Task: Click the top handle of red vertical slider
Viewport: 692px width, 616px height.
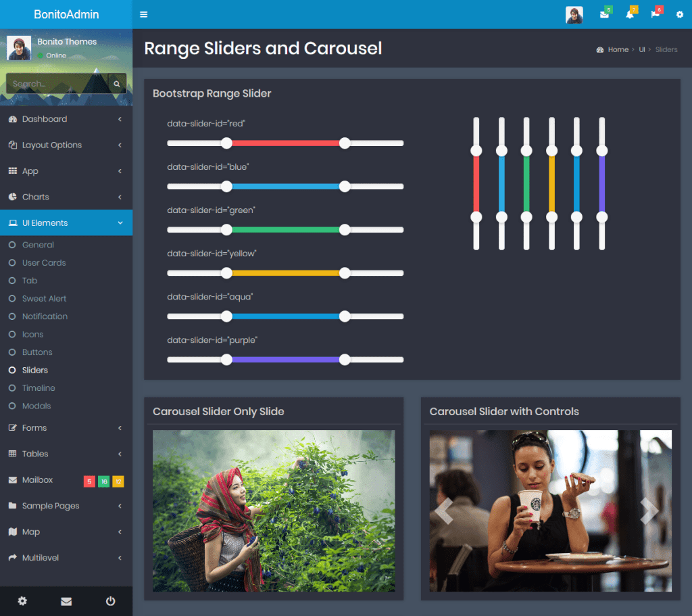Action: [476, 151]
